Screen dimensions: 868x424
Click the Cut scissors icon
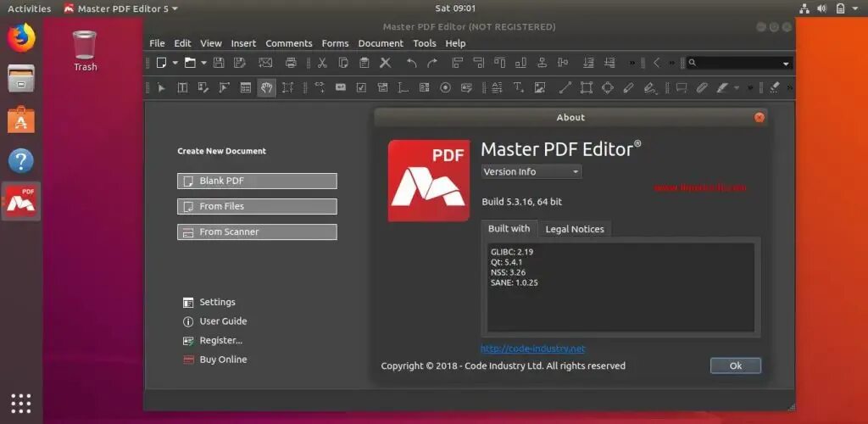[x=321, y=63]
